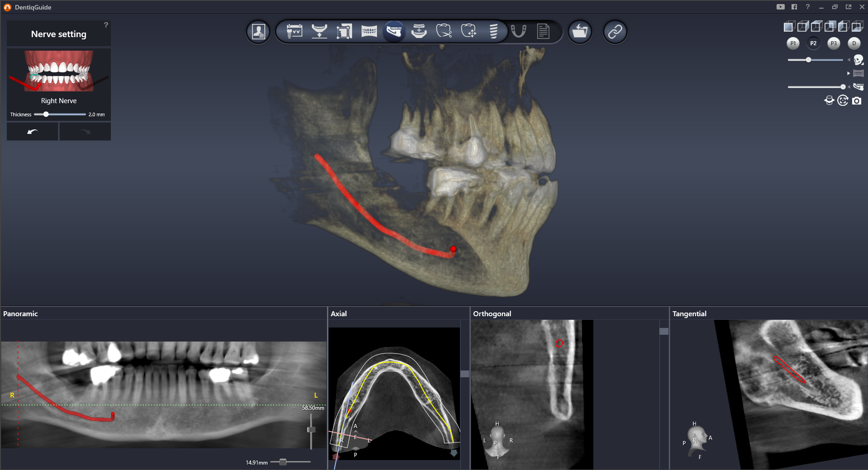Open the implant screw tool
This screenshot has height=470, width=868.
pyautogui.click(x=493, y=32)
